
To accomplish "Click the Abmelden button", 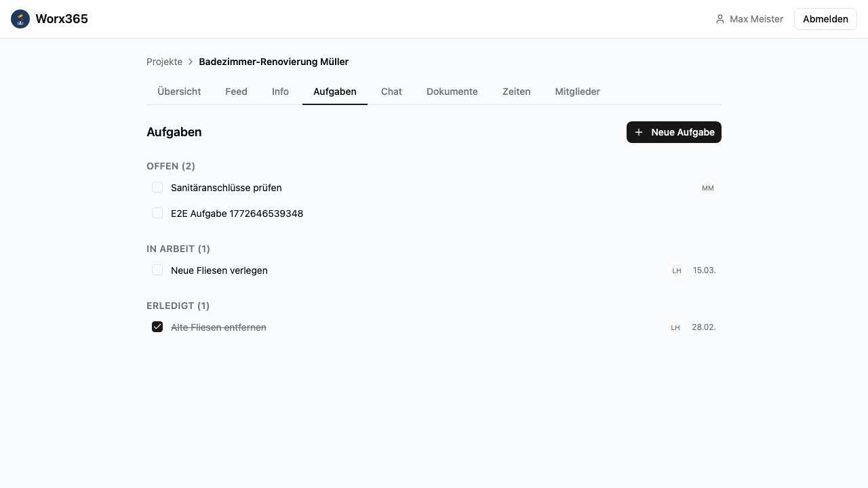I will (825, 19).
